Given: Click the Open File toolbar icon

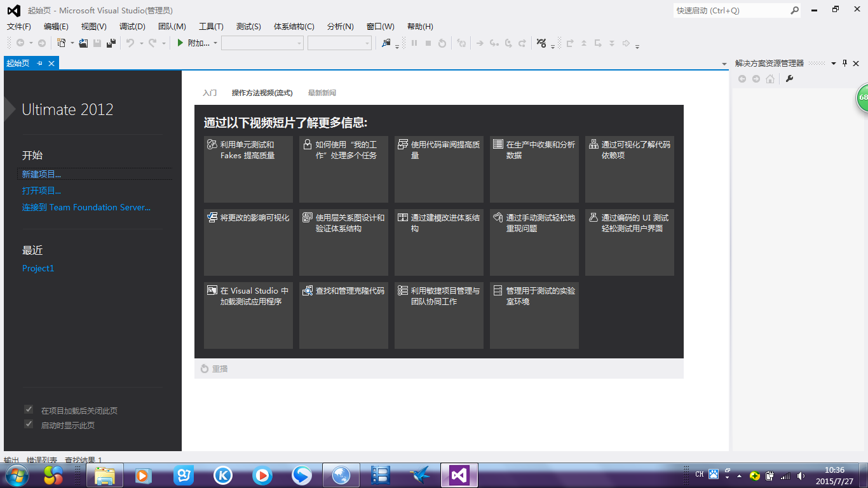Looking at the screenshot, I should (83, 43).
